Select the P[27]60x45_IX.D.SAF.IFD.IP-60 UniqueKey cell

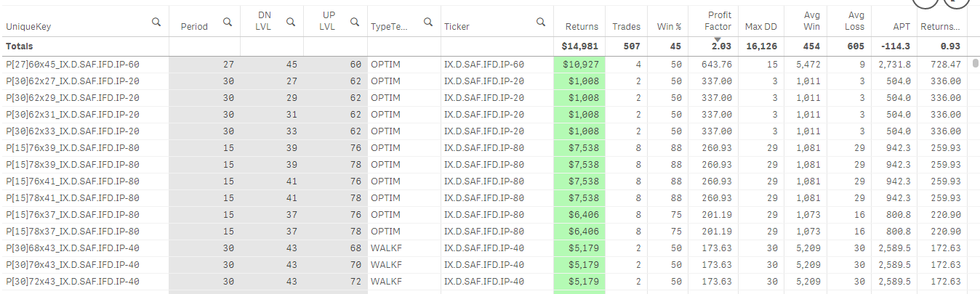[x=73, y=65]
